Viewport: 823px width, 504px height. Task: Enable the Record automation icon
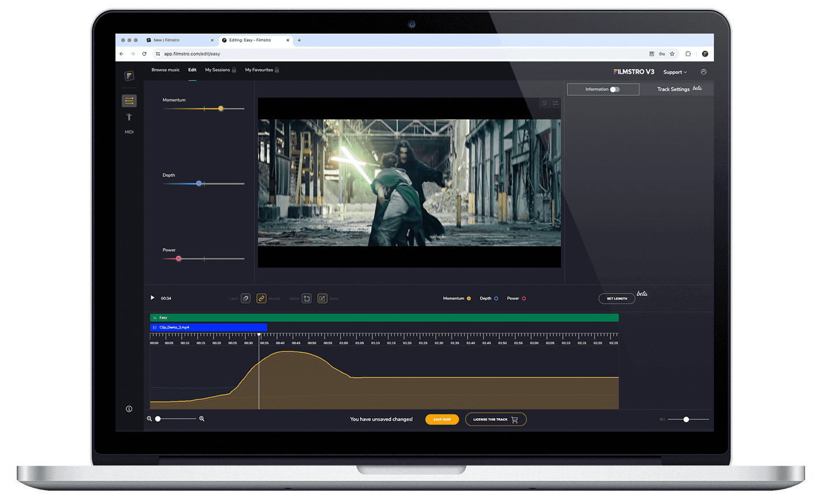point(261,298)
